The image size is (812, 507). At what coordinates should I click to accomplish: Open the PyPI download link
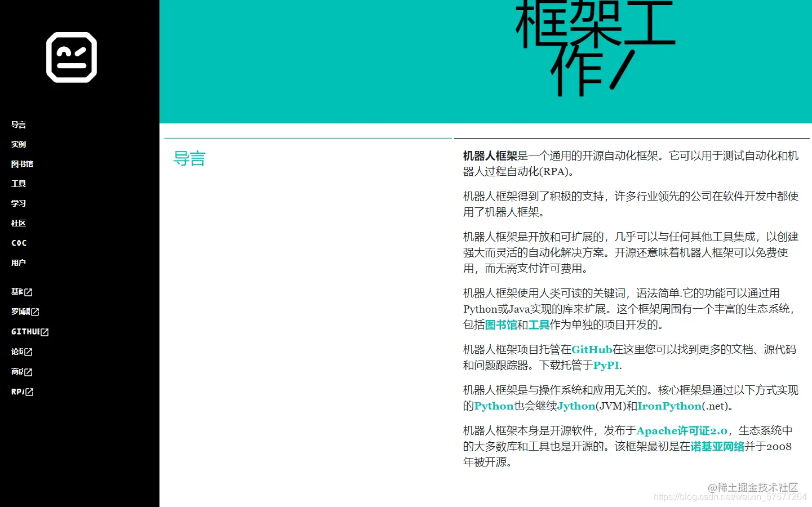(x=606, y=366)
